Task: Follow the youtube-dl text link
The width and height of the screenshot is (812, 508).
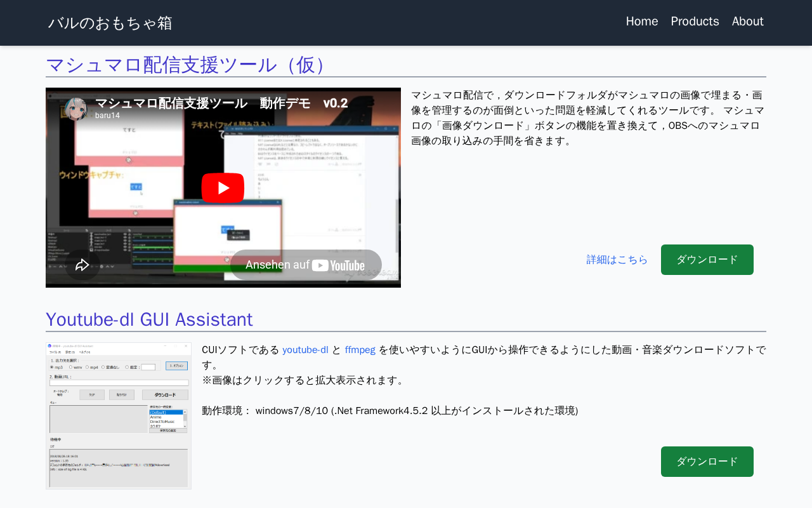Action: tap(305, 350)
